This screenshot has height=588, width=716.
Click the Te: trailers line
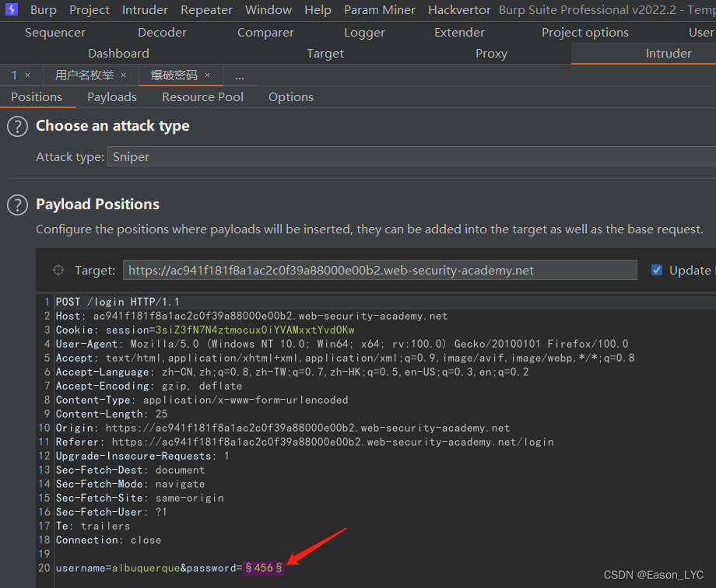coord(93,526)
